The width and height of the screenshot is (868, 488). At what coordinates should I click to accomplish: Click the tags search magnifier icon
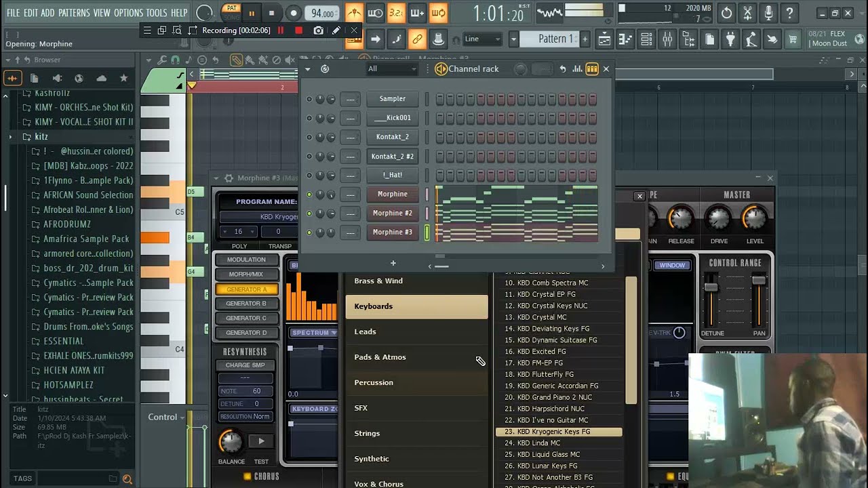pyautogui.click(x=127, y=479)
